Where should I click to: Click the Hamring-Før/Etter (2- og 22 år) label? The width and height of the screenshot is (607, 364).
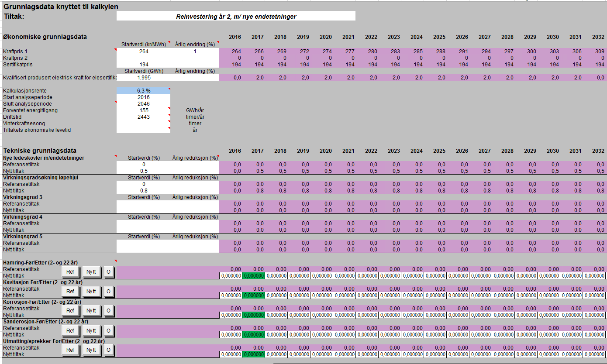tap(41, 263)
